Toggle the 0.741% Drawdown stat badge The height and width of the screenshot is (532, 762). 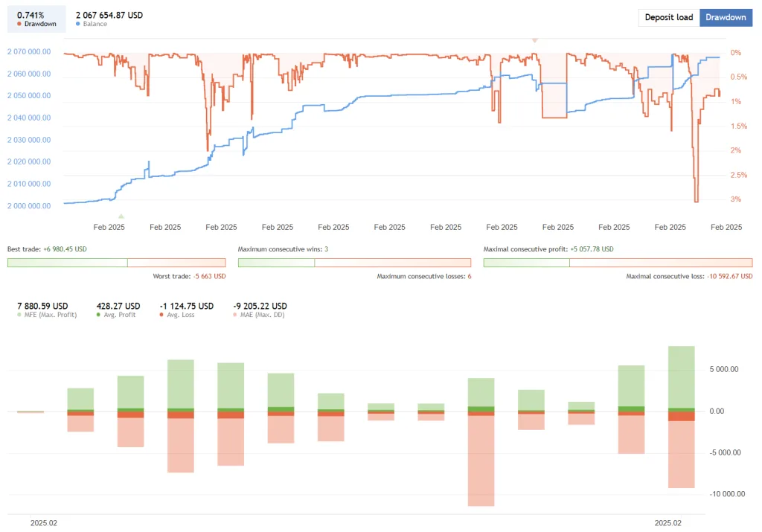pyautogui.click(x=36, y=18)
